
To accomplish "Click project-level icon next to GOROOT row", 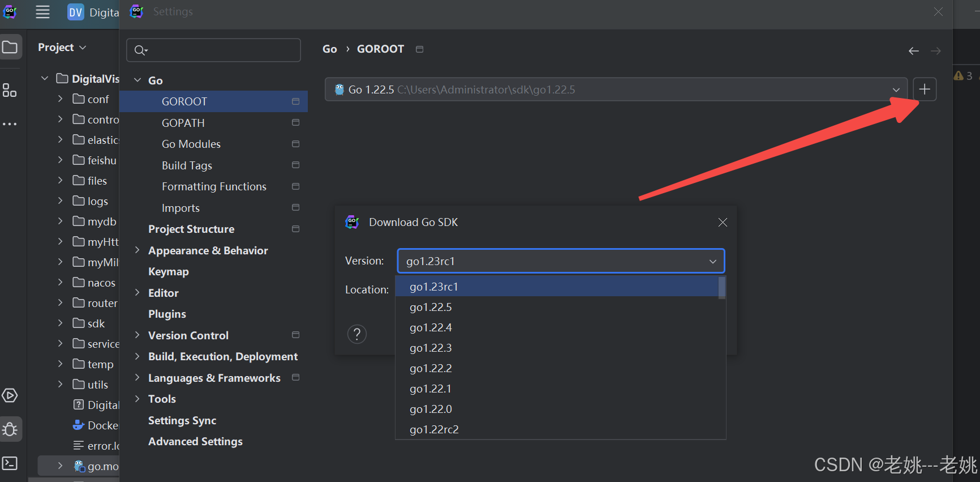I will (x=295, y=101).
